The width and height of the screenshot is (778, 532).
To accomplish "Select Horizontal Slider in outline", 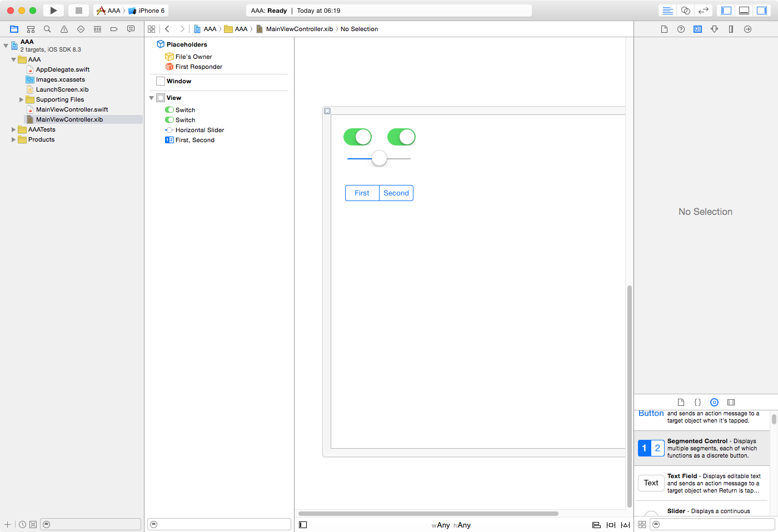I will click(200, 130).
